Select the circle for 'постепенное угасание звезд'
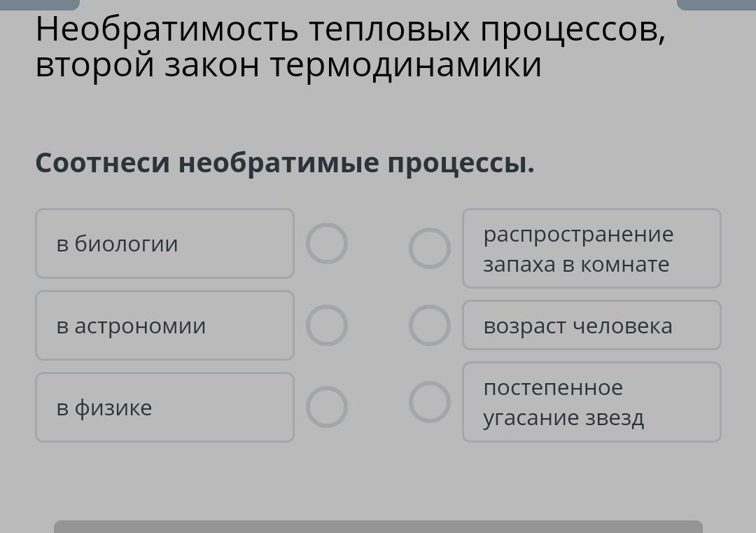The width and height of the screenshot is (756, 533). pyautogui.click(x=430, y=402)
